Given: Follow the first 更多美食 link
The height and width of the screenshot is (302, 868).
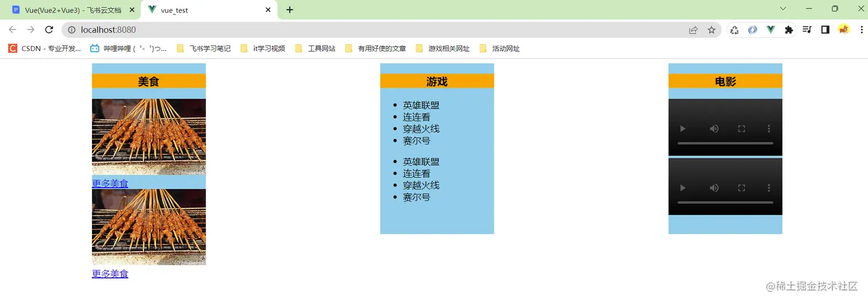Looking at the screenshot, I should pyautogui.click(x=110, y=184).
